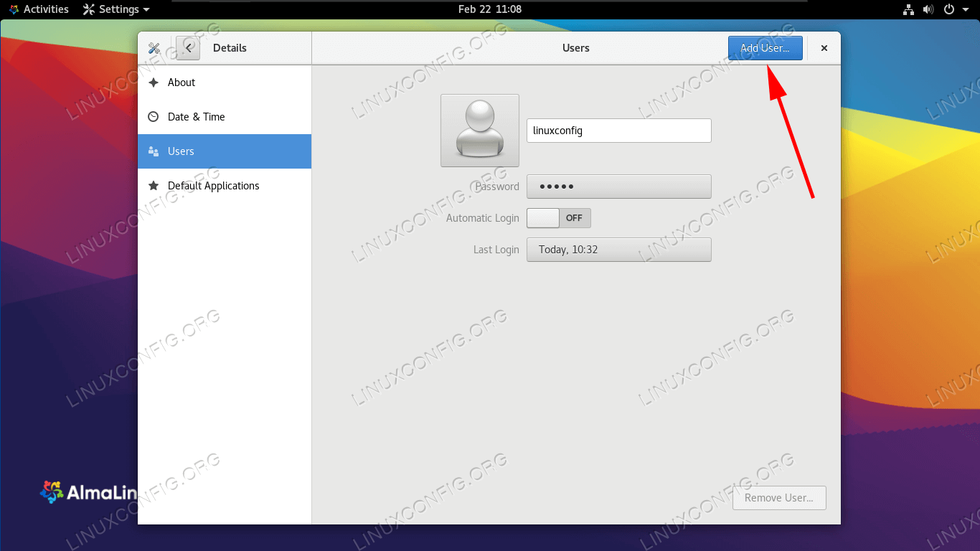The image size is (980, 551).
Task: Click the Activities icon in top bar
Action: 14,9
